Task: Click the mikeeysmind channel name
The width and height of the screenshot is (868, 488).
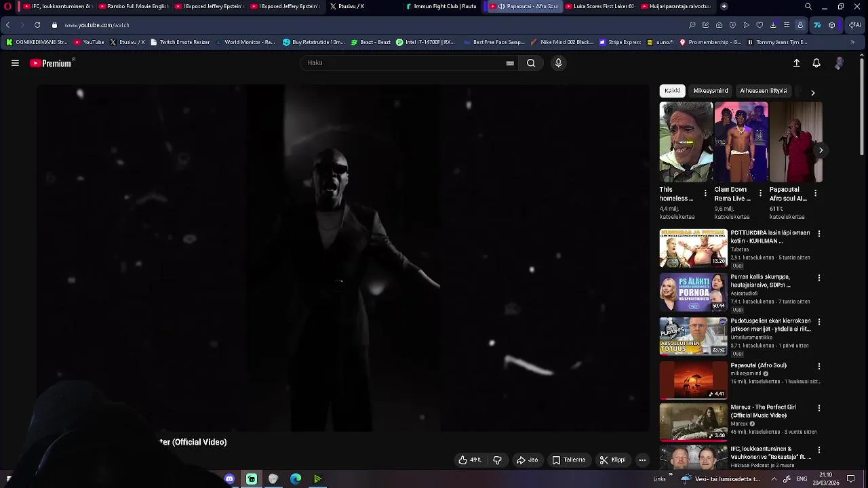Action: click(x=747, y=373)
